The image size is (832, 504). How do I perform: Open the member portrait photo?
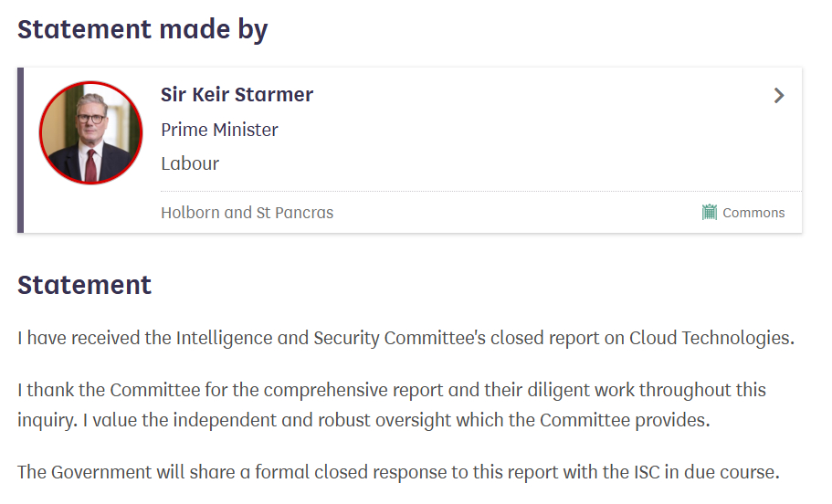tap(91, 132)
